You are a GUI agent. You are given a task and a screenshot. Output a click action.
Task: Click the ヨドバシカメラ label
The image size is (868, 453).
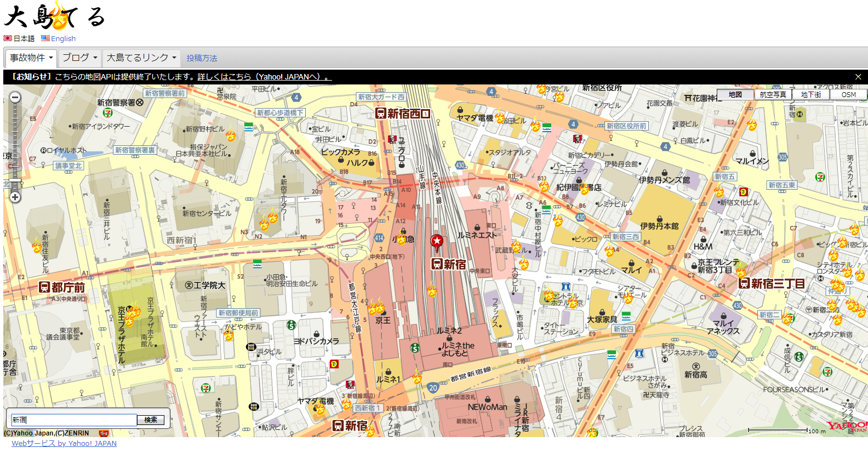point(316,341)
